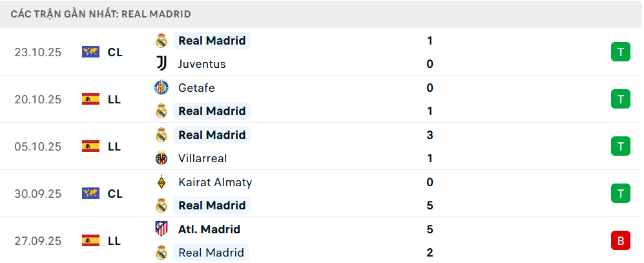Click Spain flag icon for 27.09.25 match
The image size is (644, 263).
coord(90,241)
